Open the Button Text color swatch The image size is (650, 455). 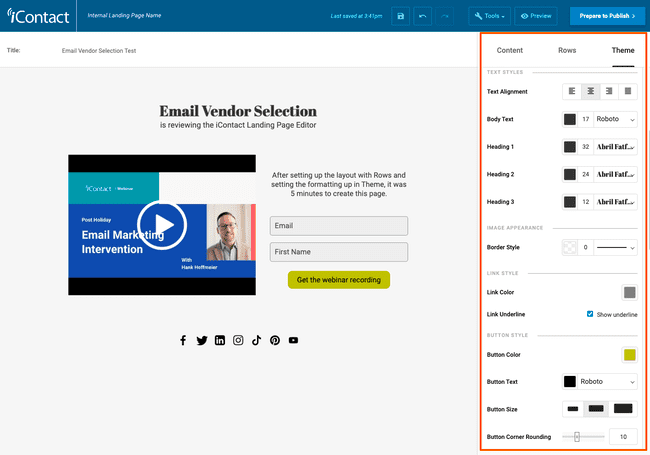click(x=570, y=382)
